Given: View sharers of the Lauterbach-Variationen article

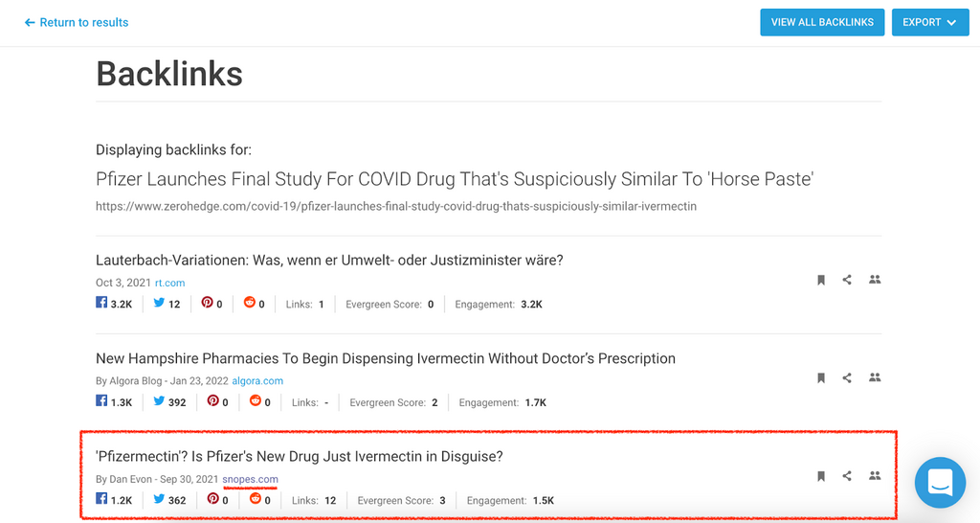Looking at the screenshot, I should [x=874, y=280].
